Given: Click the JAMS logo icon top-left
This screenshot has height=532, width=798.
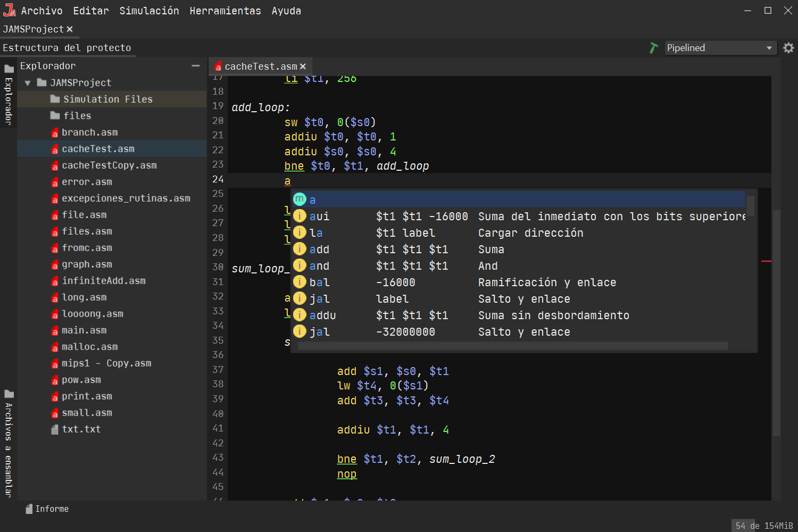Looking at the screenshot, I should (9, 10).
